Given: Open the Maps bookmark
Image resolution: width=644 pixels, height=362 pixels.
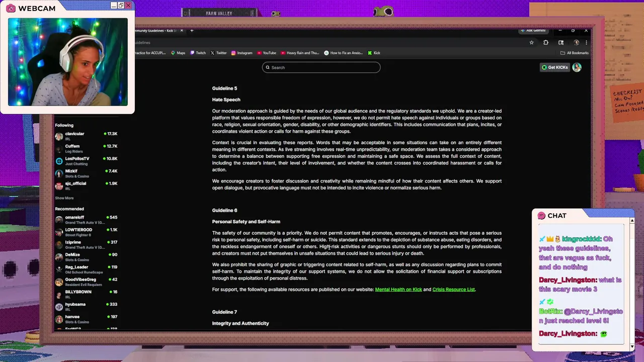Looking at the screenshot, I should [x=178, y=53].
